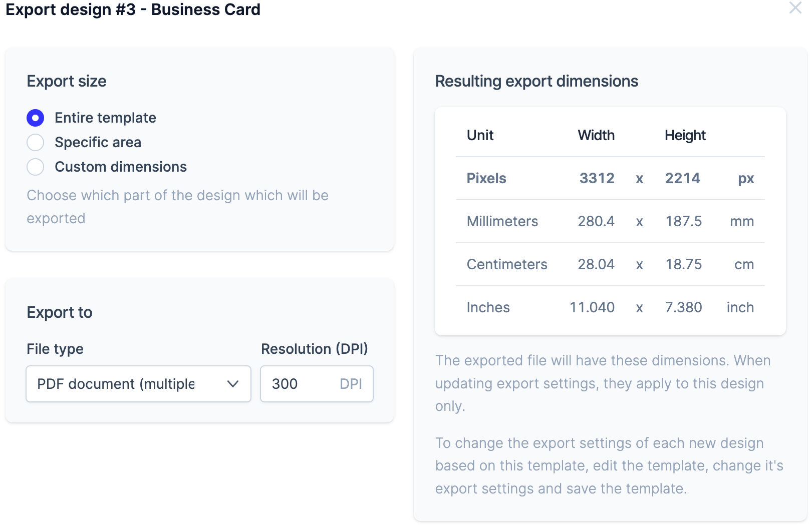Click the Export to section heading

[60, 313]
